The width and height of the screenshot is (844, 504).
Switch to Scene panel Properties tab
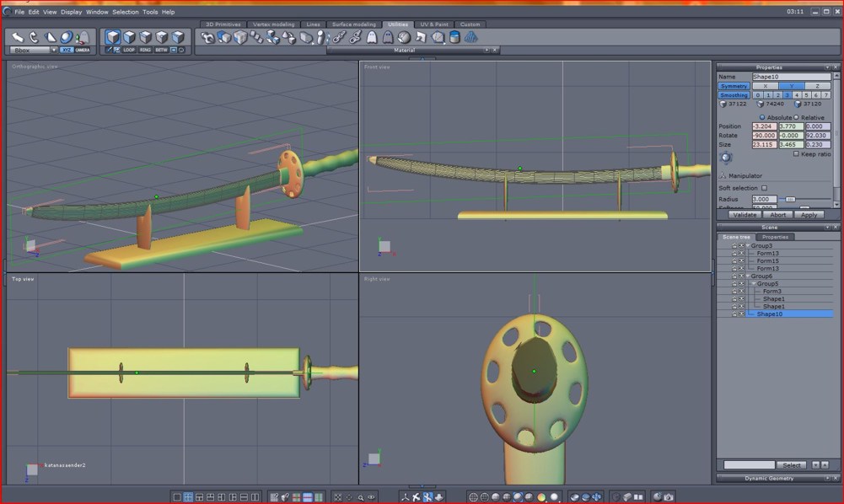tap(775, 237)
